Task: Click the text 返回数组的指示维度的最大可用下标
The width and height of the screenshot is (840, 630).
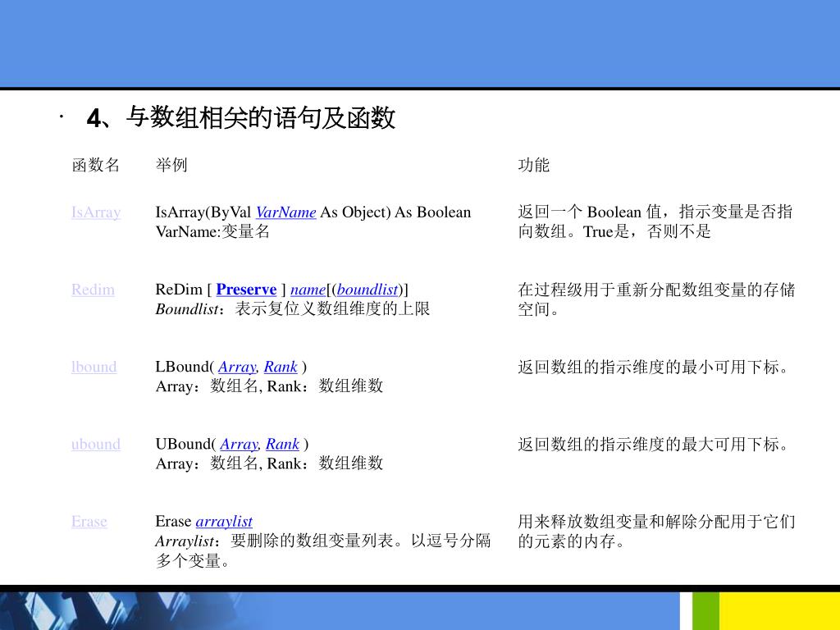Action: (x=652, y=444)
